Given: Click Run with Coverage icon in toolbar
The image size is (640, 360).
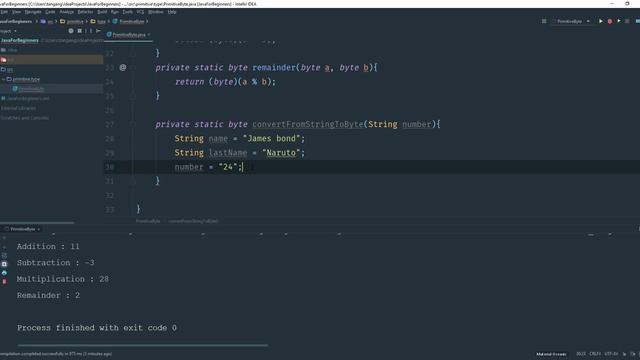Looking at the screenshot, I should coord(619,21).
